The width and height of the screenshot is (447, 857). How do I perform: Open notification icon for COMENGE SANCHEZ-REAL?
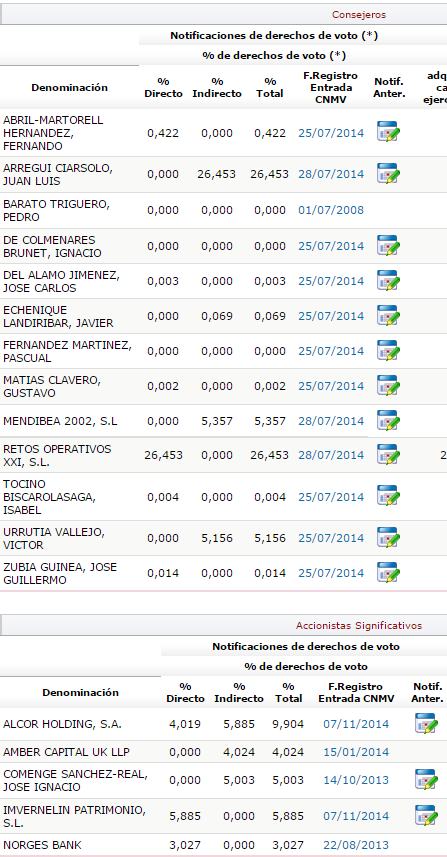tap(426, 779)
